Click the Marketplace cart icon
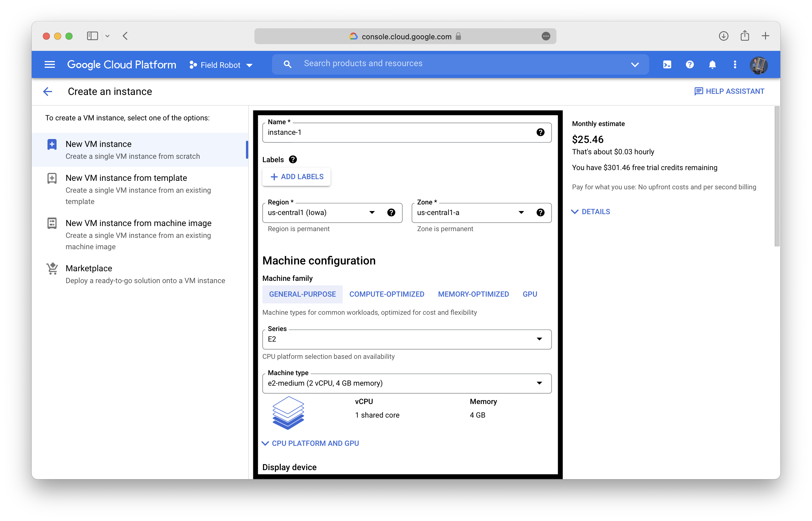812x521 pixels. coord(52,269)
